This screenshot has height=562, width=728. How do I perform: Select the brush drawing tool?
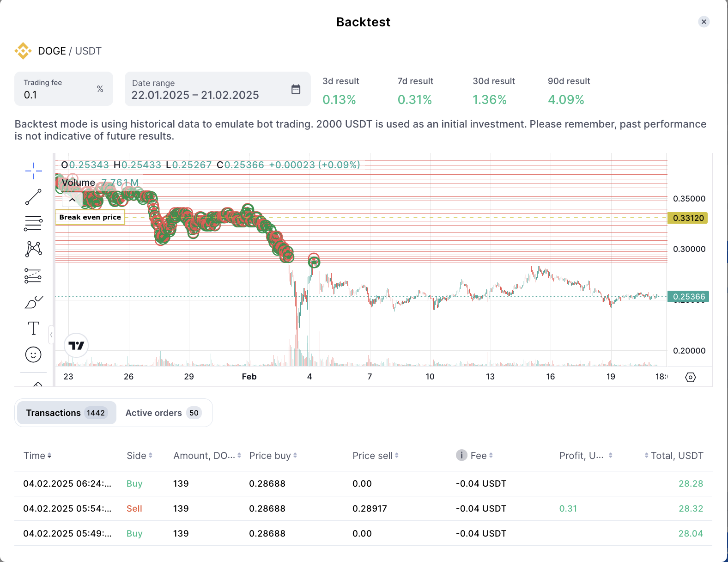click(33, 302)
